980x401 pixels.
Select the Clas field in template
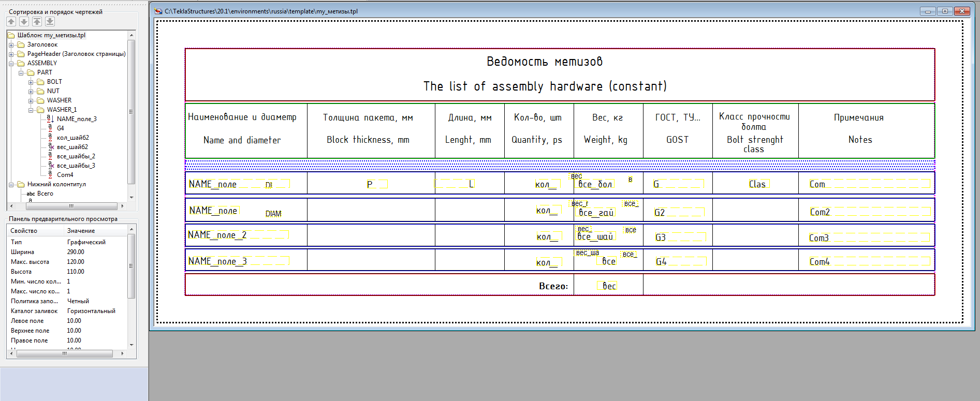(x=758, y=184)
